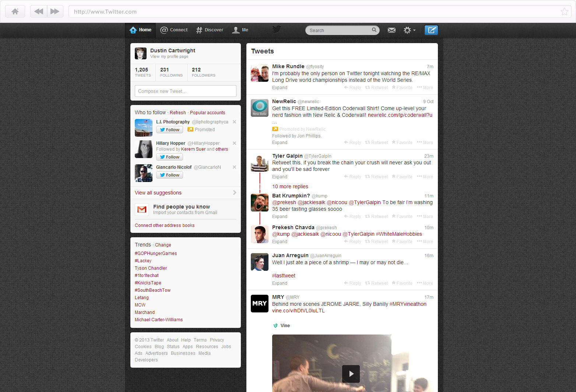The height and width of the screenshot is (392, 576).
Task: Open the MRY avatar logo
Action: 260,304
